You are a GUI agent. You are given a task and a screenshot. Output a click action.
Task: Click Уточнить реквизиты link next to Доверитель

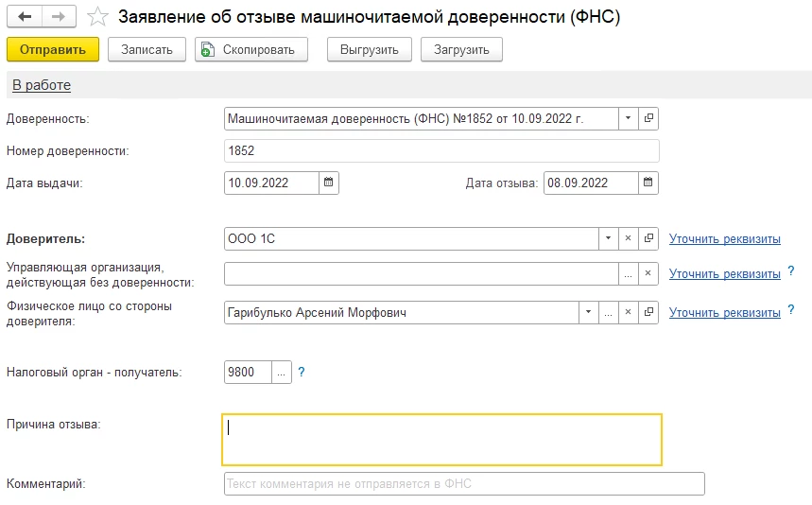pos(724,239)
